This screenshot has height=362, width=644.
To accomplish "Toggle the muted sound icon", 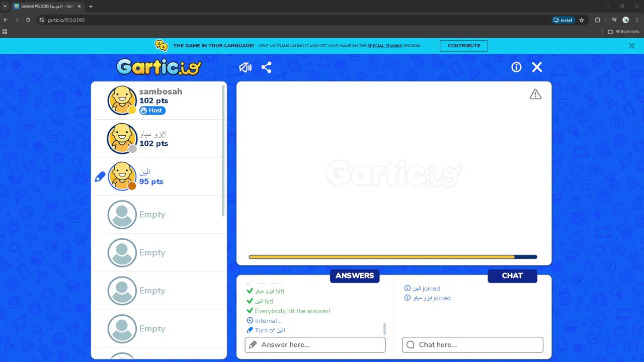I will coord(245,67).
